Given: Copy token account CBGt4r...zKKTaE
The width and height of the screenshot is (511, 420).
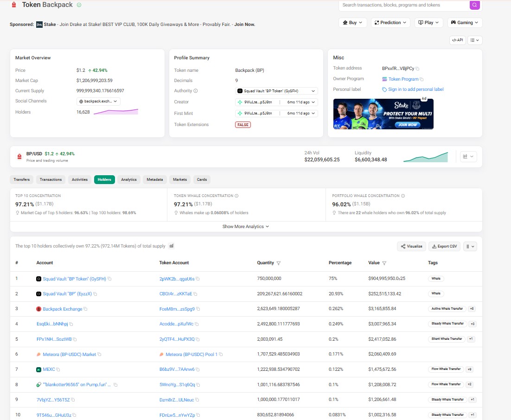Looking at the screenshot, I should tap(196, 294).
